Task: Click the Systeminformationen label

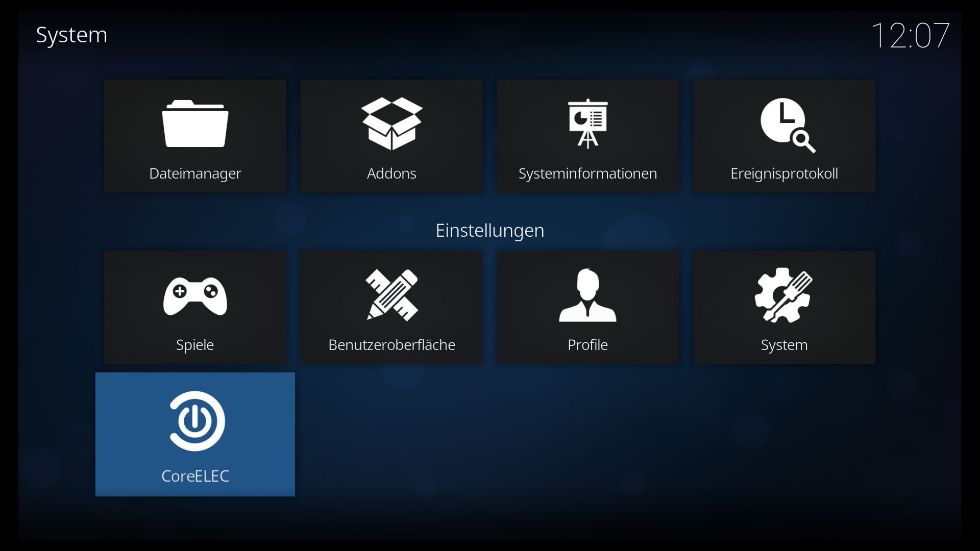Action: [x=588, y=173]
